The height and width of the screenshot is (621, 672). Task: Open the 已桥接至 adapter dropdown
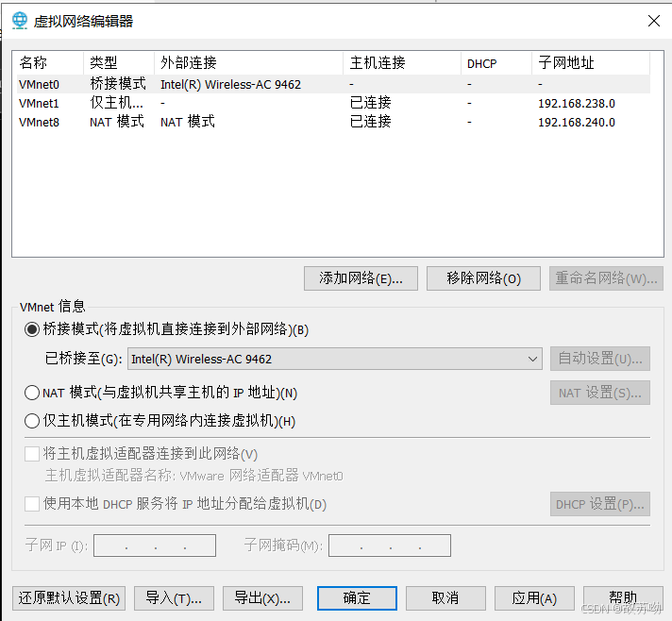(x=335, y=359)
